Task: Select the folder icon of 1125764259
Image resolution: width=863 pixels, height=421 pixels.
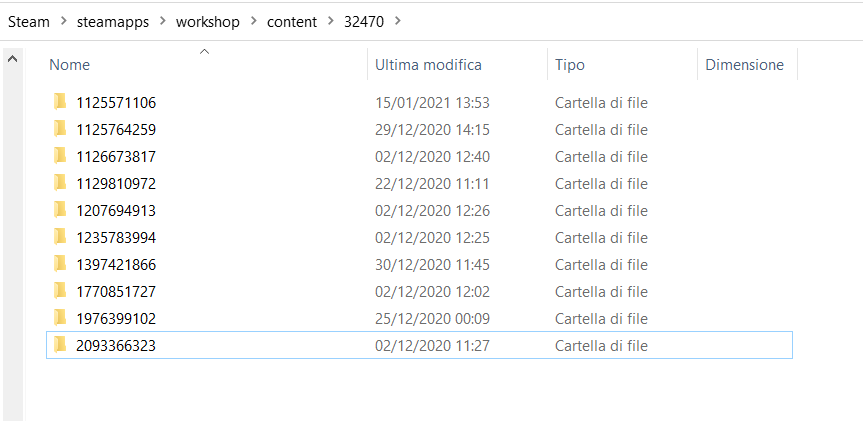Action: [60, 129]
